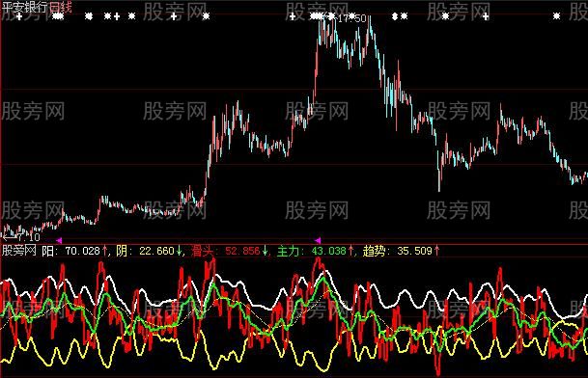The image size is (588, 378).
Task: Select the asterisk event marker left of 17.50
Action: point(331,16)
